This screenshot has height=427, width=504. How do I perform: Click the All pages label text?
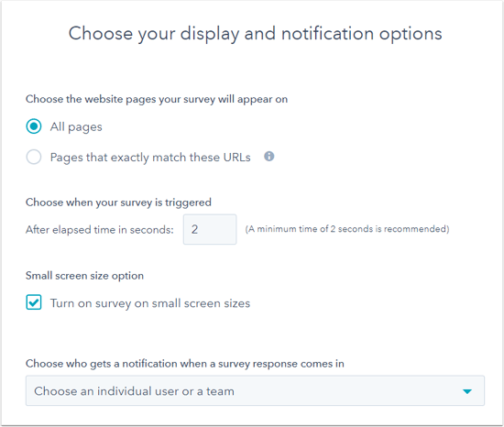tap(76, 127)
